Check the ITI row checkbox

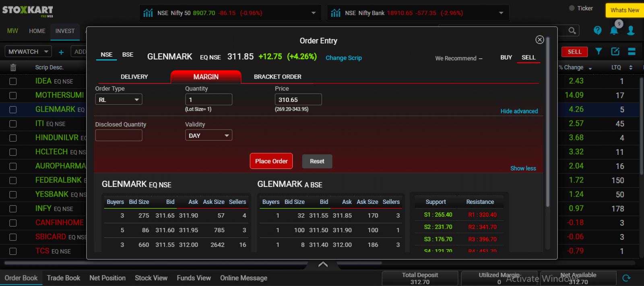13,124
